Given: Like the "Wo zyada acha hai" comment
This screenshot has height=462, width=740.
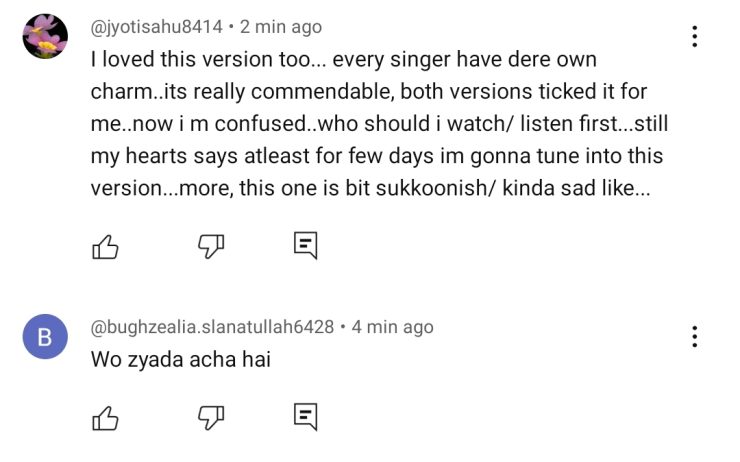Looking at the screenshot, I should [106, 417].
